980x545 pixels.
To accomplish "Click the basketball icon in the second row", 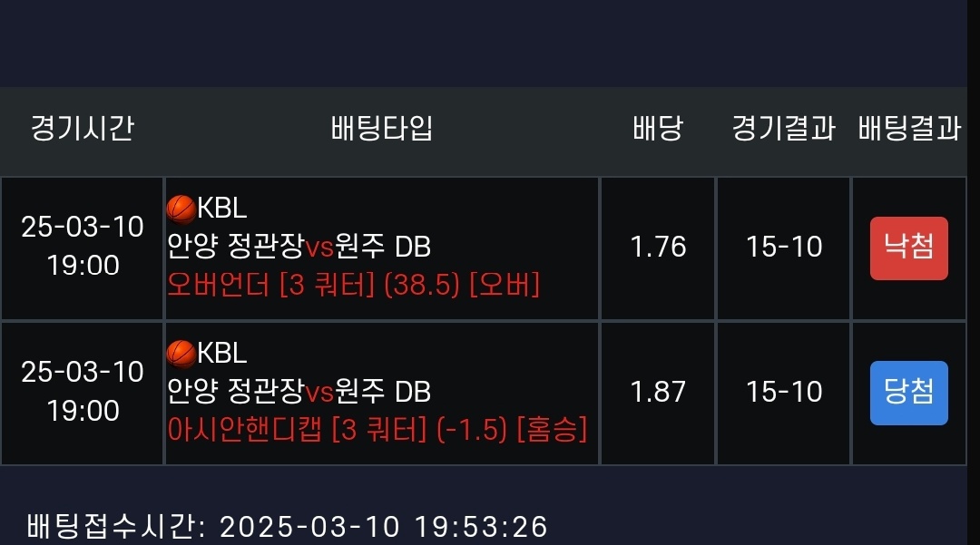I will point(181,353).
